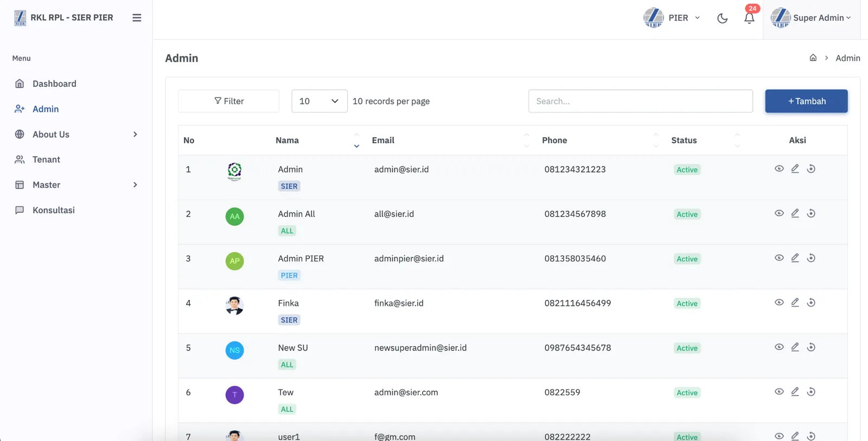This screenshot has height=441, width=868.
Task: Edit the Admin PIER row
Action: tap(795, 258)
